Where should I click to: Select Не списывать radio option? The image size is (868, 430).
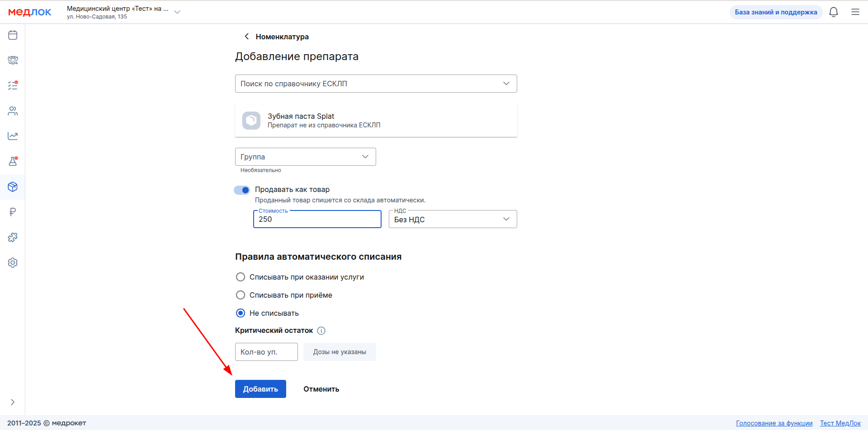coord(241,313)
